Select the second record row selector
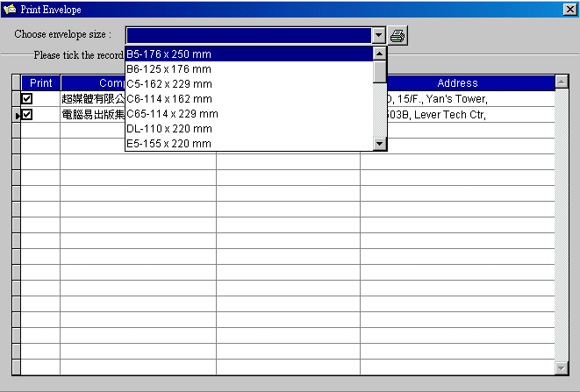The height and width of the screenshot is (392, 580). point(16,115)
